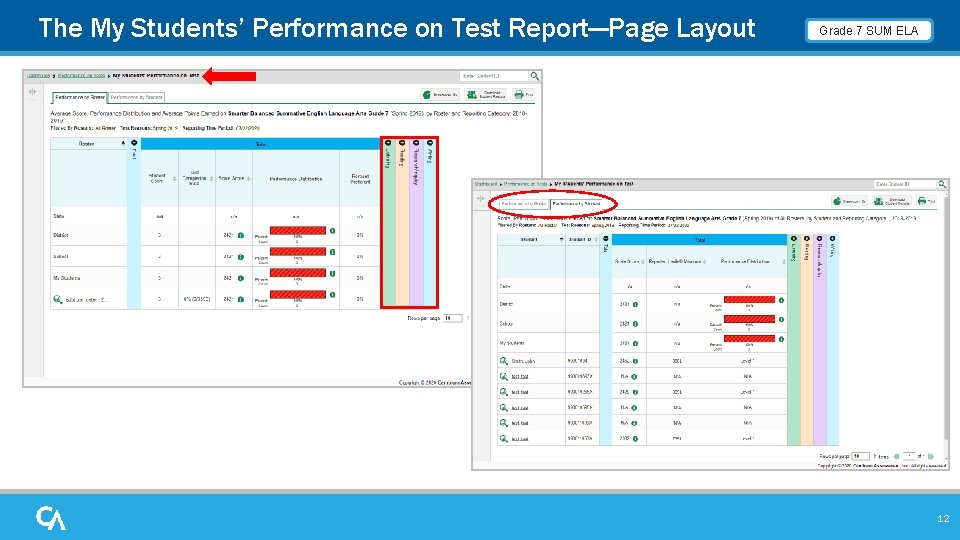Click Dashboard breadcrumb link in left report

click(x=38, y=76)
